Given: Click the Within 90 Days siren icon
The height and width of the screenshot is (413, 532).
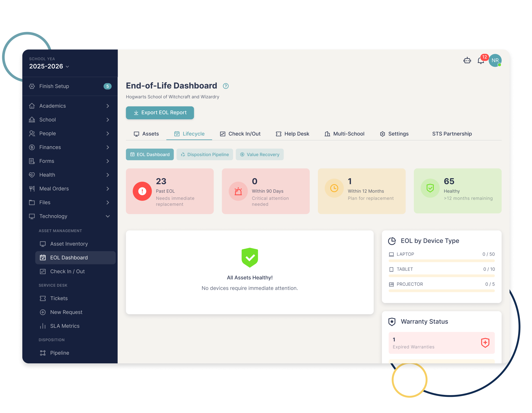Looking at the screenshot, I should point(238,191).
